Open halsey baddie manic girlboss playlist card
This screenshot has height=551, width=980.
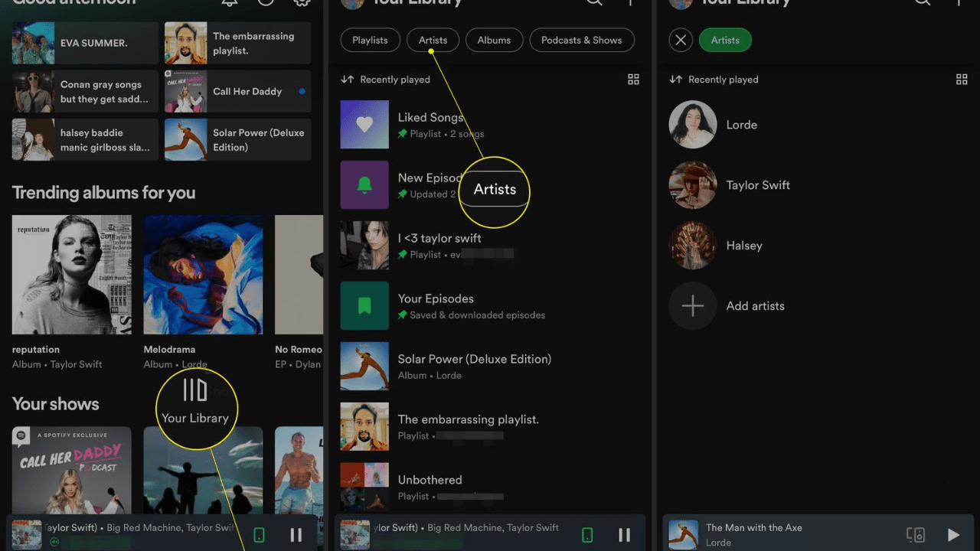(x=85, y=139)
